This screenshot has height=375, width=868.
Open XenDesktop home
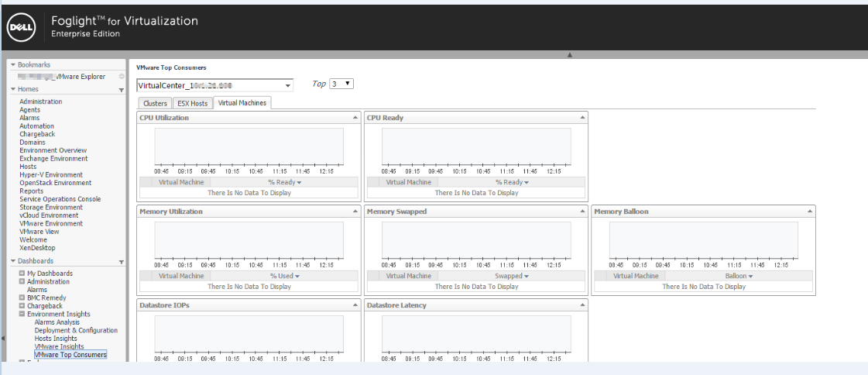[x=38, y=248]
